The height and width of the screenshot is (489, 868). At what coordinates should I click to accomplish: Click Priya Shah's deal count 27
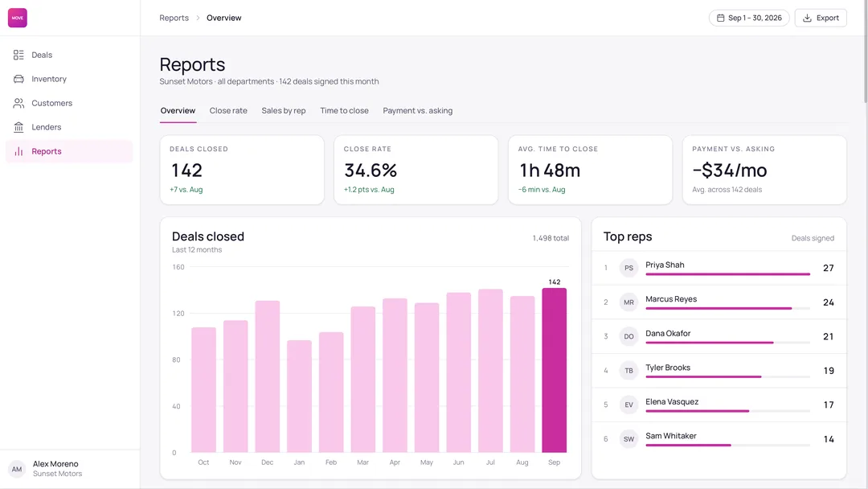(x=828, y=268)
